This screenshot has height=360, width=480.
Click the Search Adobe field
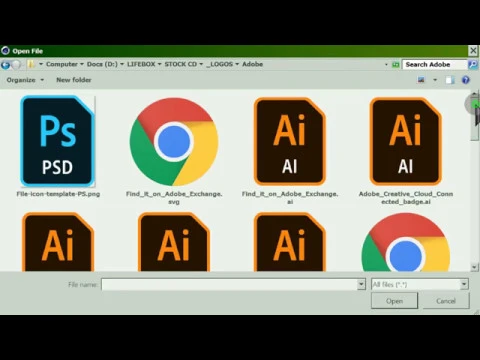pos(435,64)
